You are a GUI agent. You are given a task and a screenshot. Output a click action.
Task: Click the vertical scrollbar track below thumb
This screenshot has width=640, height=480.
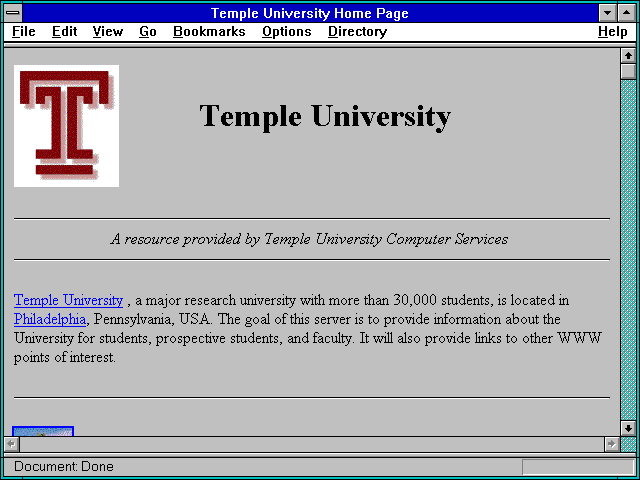click(628, 250)
